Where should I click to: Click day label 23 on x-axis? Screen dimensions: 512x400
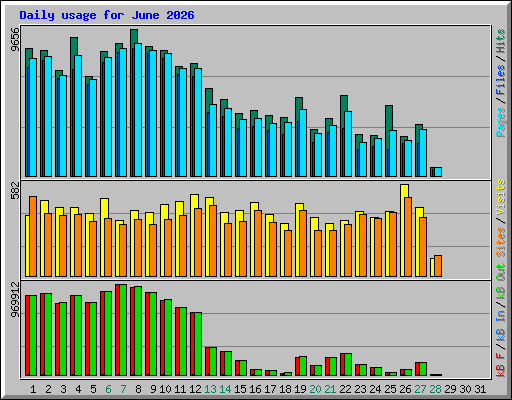(x=360, y=389)
